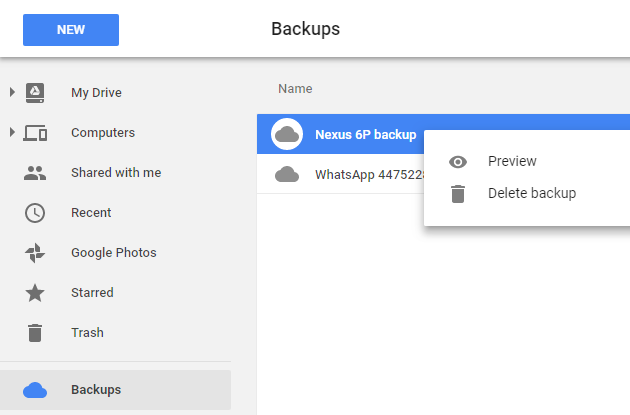
Task: Click the Backups page title
Action: (x=305, y=29)
